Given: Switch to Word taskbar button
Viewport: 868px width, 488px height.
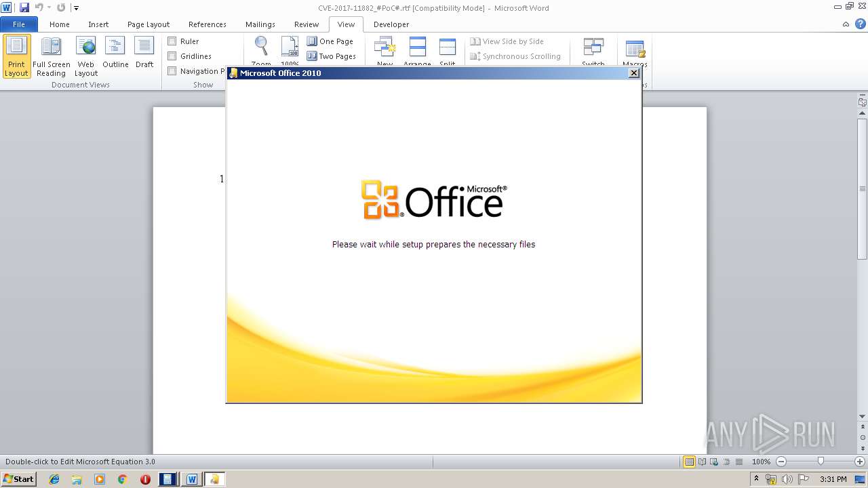Looking at the screenshot, I should click(x=191, y=479).
